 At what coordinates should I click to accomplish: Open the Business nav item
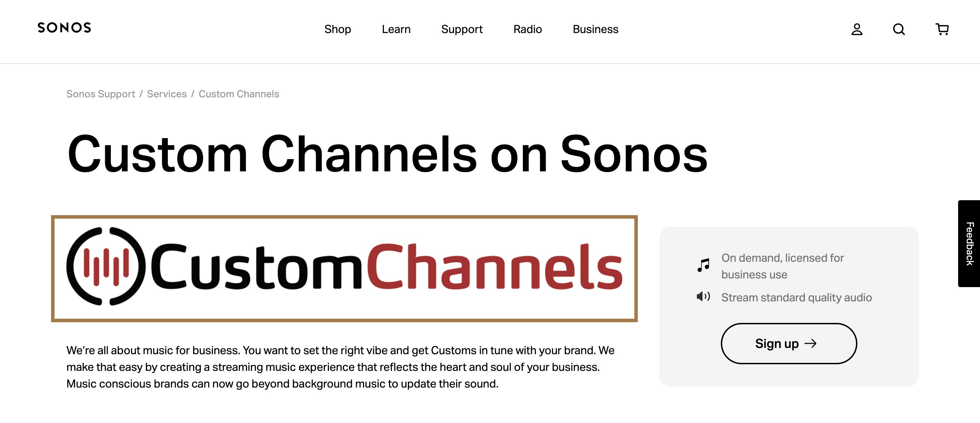[x=595, y=29]
